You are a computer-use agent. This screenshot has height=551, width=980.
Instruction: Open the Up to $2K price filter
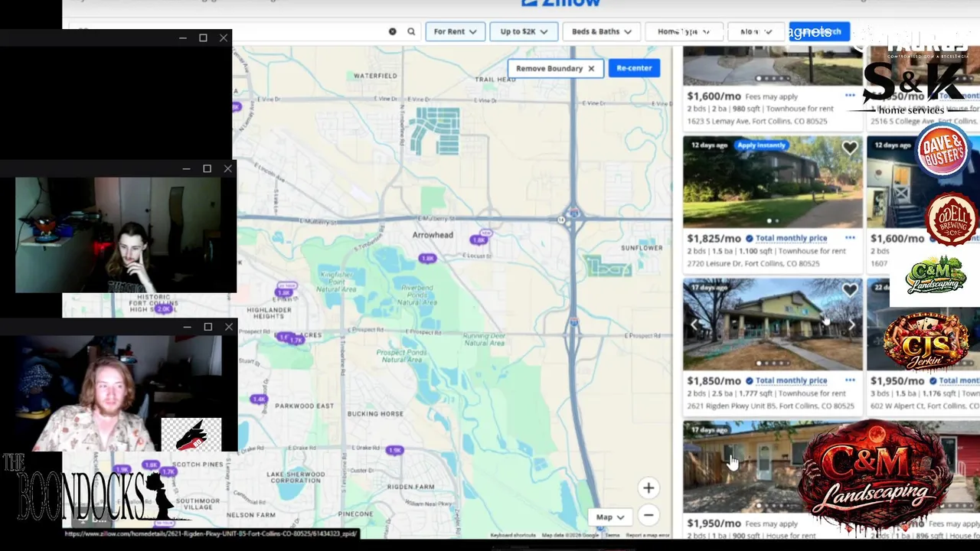tap(524, 31)
